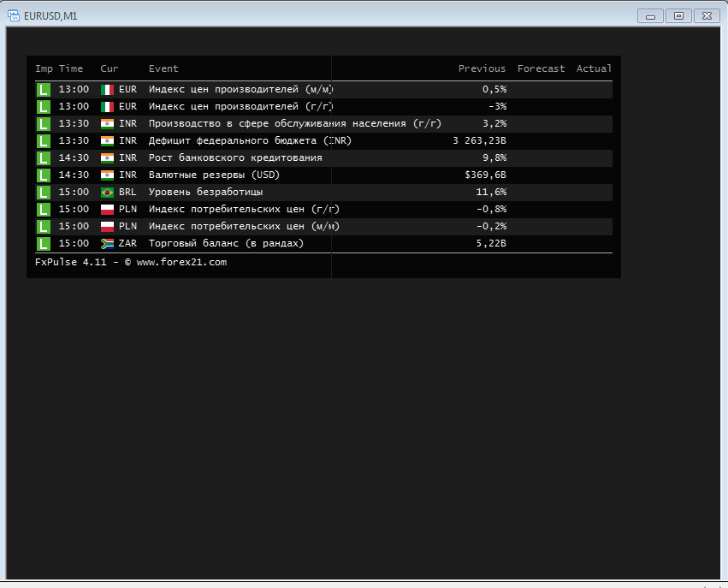The width and height of the screenshot is (728, 588).
Task: Click event Торговый баланс (в рандах)
Action: click(x=226, y=243)
